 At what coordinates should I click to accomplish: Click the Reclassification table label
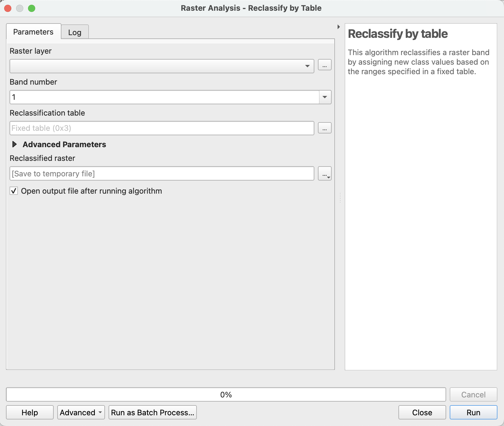[x=47, y=113]
